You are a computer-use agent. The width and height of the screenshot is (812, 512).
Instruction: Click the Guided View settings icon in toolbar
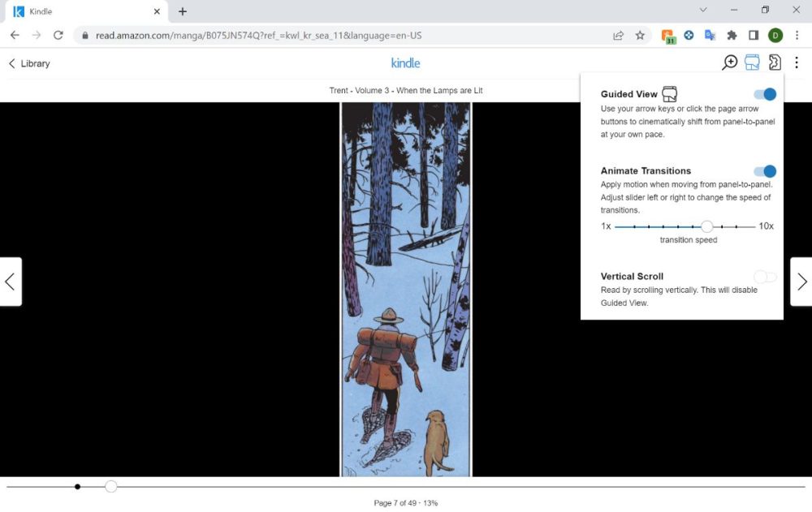[752, 62]
